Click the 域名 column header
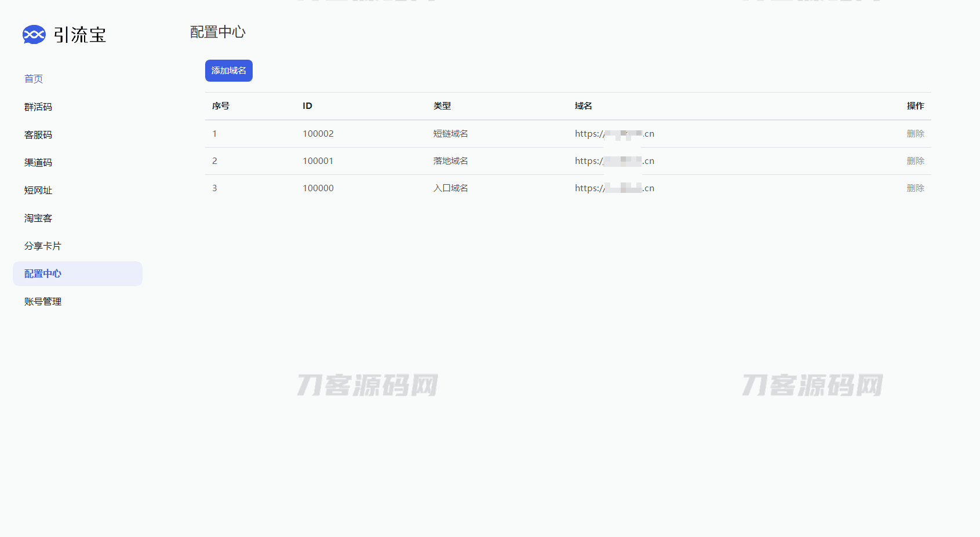This screenshot has height=537, width=980. click(583, 106)
